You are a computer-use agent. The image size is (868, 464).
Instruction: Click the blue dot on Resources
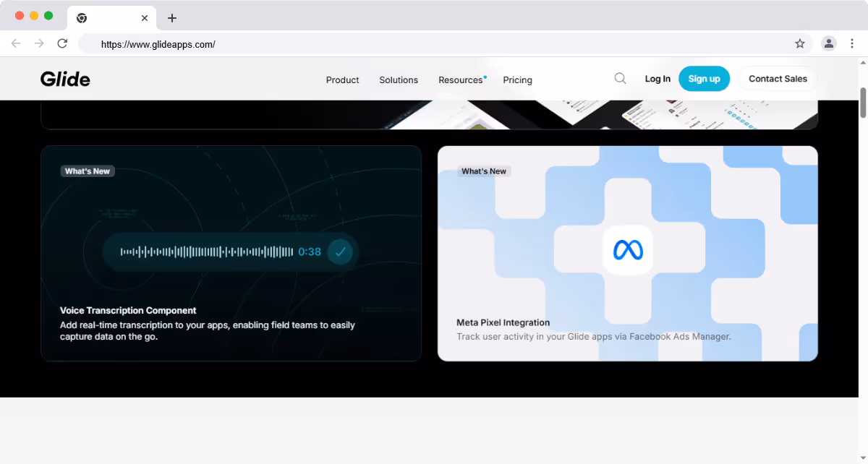click(x=485, y=77)
